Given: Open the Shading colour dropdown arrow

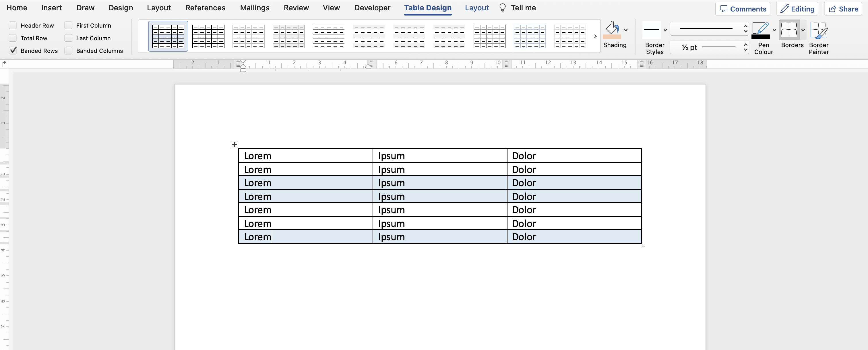Looking at the screenshot, I should 626,30.
